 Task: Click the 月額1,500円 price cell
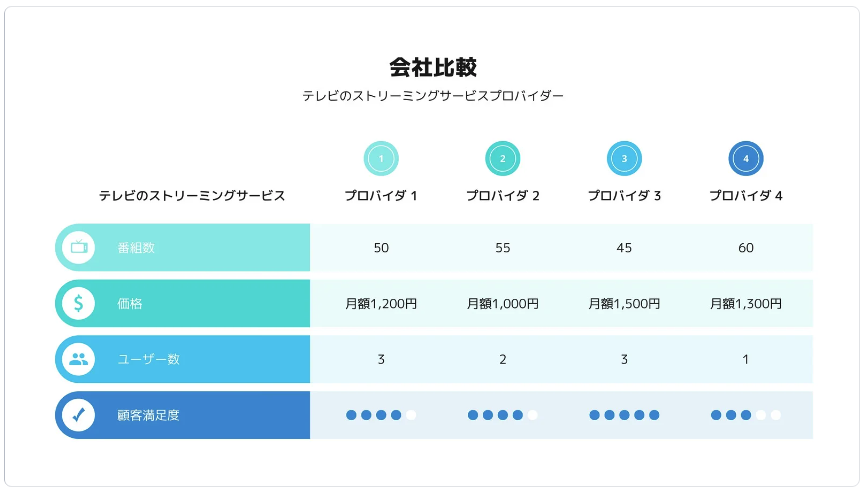click(x=624, y=304)
